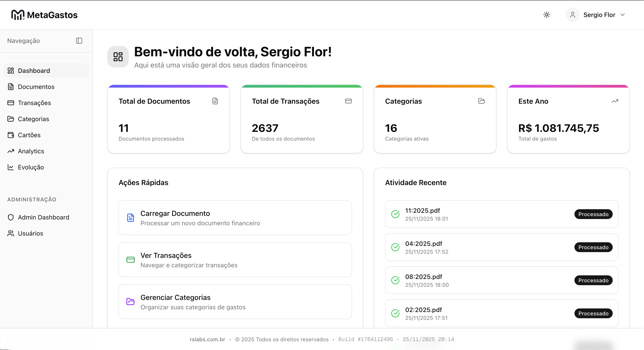Image resolution: width=644 pixels, height=350 pixels.
Task: Collapse the navigation sidebar
Action: click(x=79, y=41)
